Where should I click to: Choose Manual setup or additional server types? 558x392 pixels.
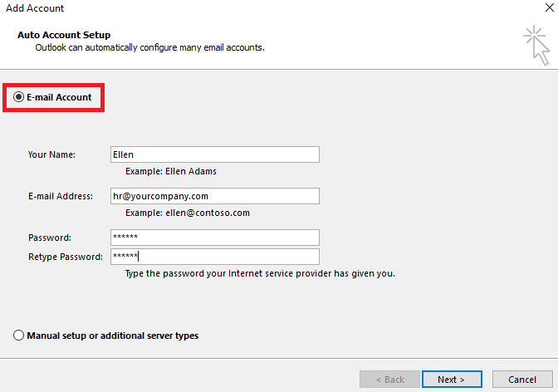pos(19,336)
